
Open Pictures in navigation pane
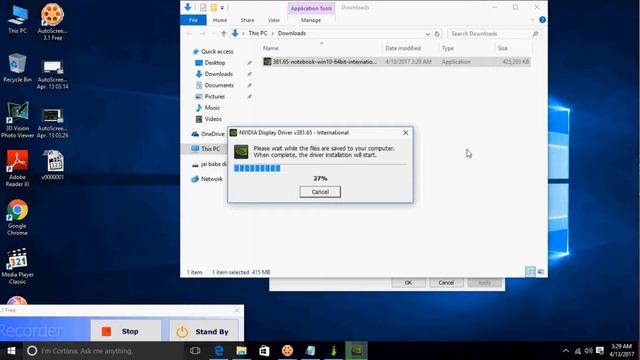(x=215, y=97)
